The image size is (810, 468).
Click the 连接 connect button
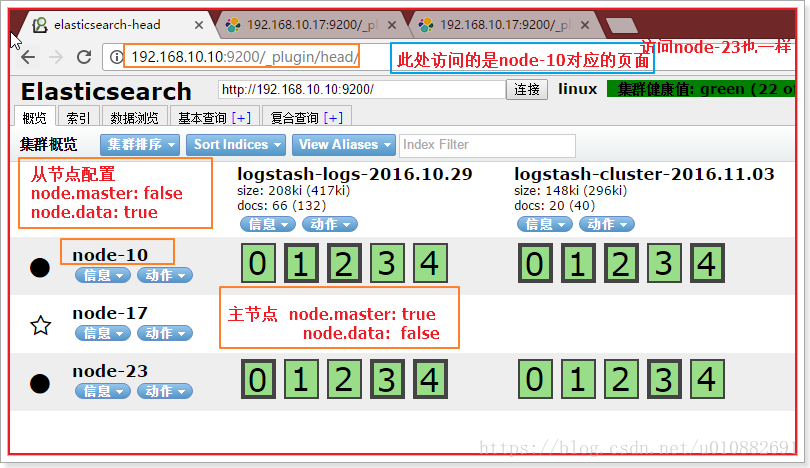[527, 89]
